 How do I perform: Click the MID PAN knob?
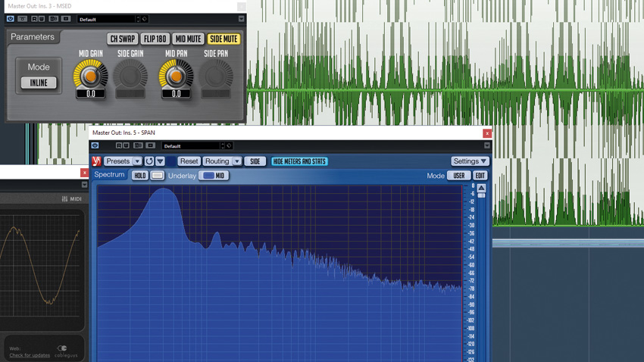[x=177, y=76]
